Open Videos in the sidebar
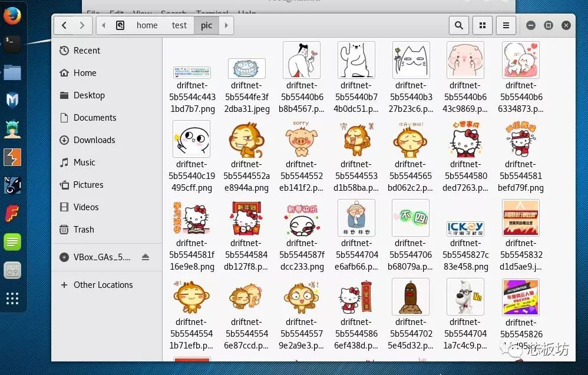Image resolution: width=588 pixels, height=375 pixels. pos(107,207)
